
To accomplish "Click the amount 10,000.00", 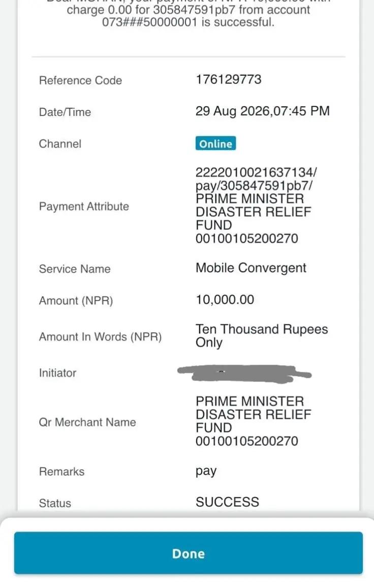I will (x=225, y=299).
